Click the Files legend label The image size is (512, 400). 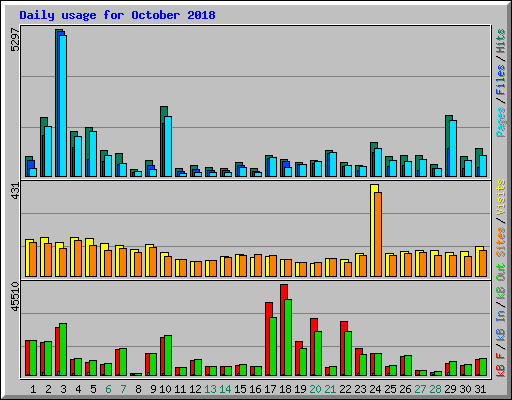501,80
